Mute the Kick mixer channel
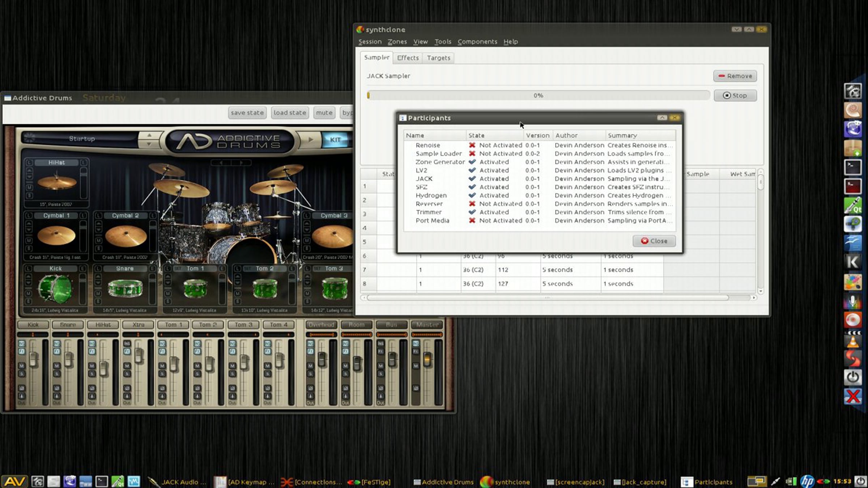 (x=22, y=365)
